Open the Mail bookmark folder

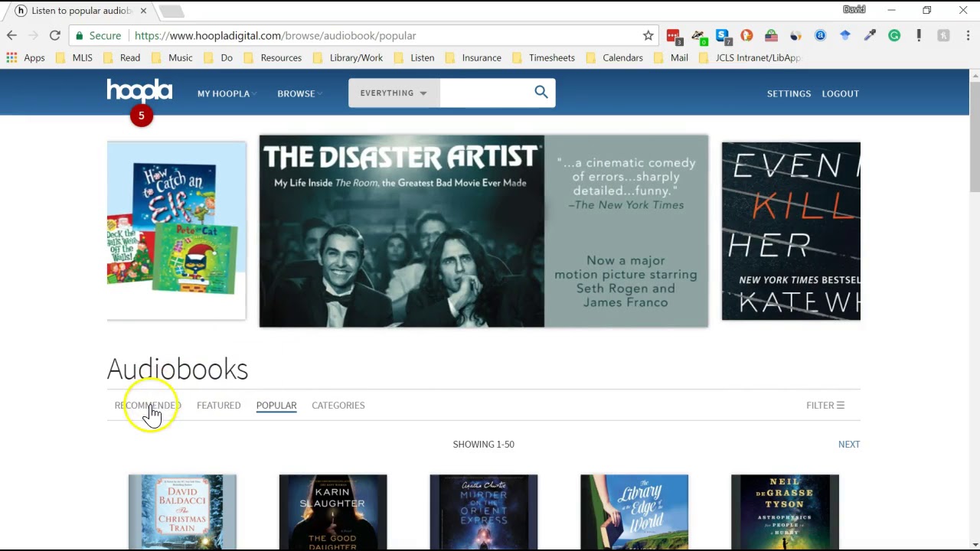[671, 57]
